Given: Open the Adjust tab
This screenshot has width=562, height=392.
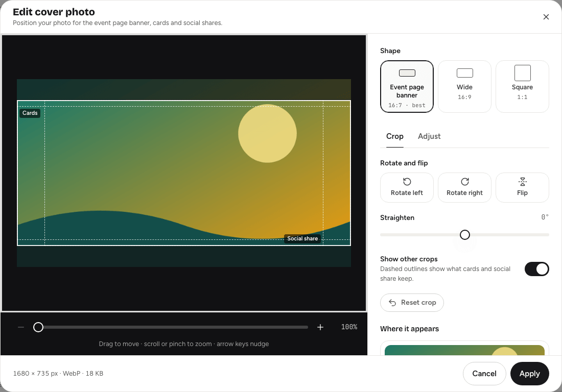Looking at the screenshot, I should 429,136.
